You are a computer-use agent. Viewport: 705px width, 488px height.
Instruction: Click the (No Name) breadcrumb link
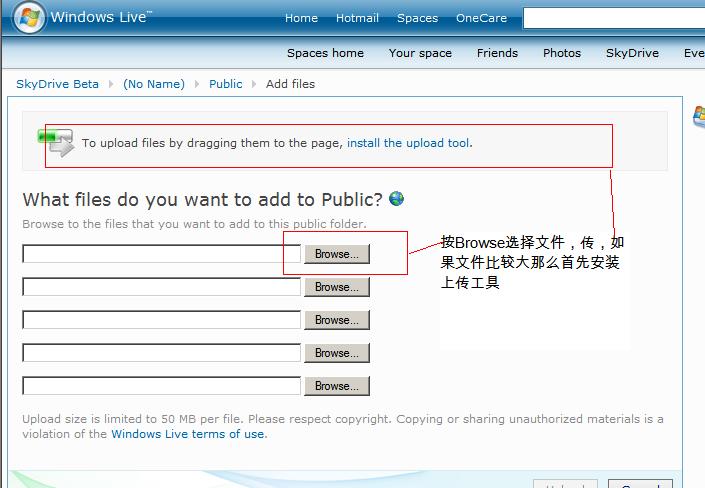pos(154,84)
